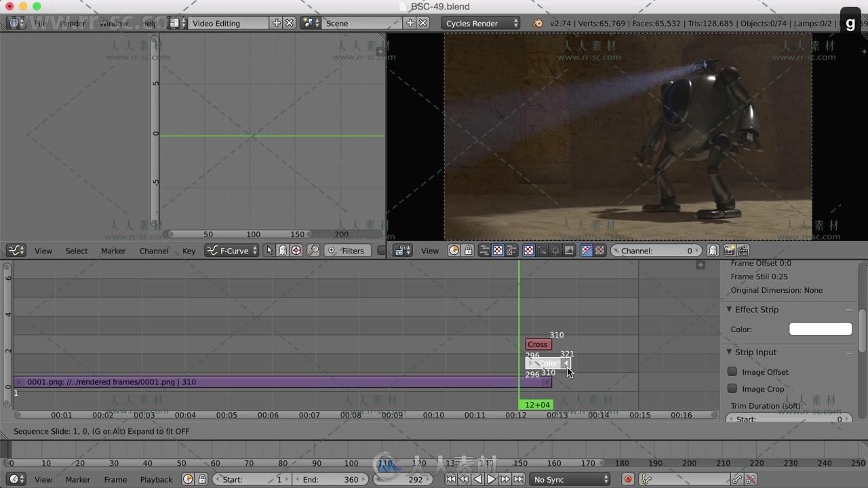
Task: Jump to the first frame
Action: [x=451, y=479]
